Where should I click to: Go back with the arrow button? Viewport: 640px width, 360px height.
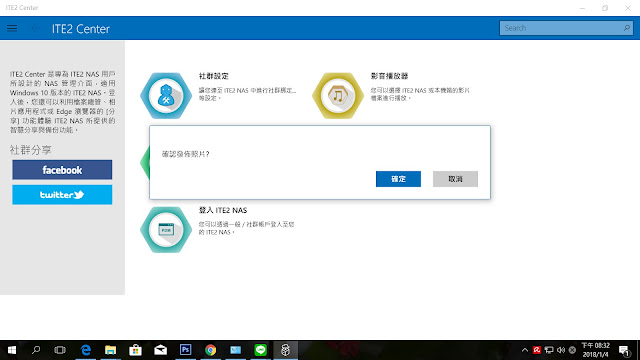tap(36, 28)
